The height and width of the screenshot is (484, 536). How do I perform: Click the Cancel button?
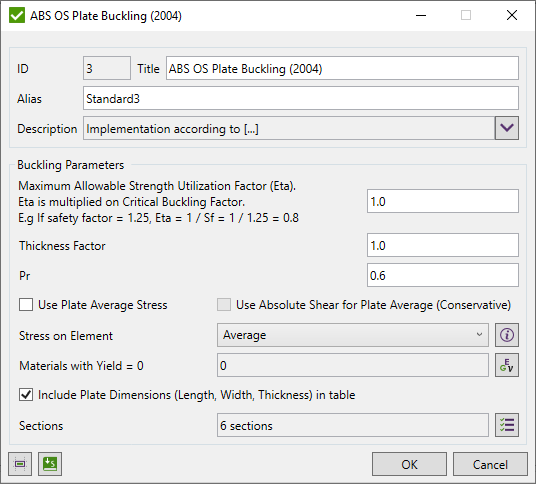tap(490, 464)
